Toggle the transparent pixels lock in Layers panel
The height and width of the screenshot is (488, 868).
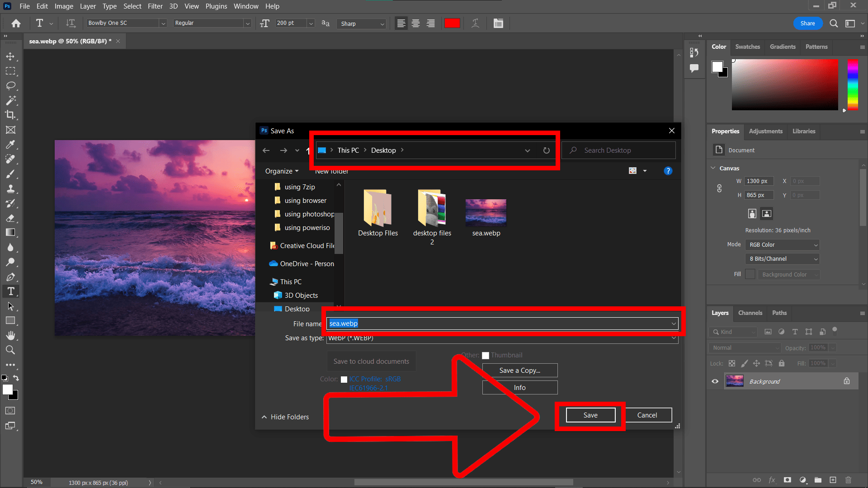tap(732, 363)
